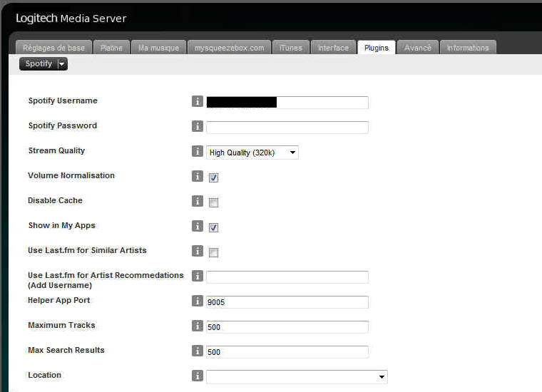Click the Logitech Media Server title
The image size is (542, 392).
71,19
